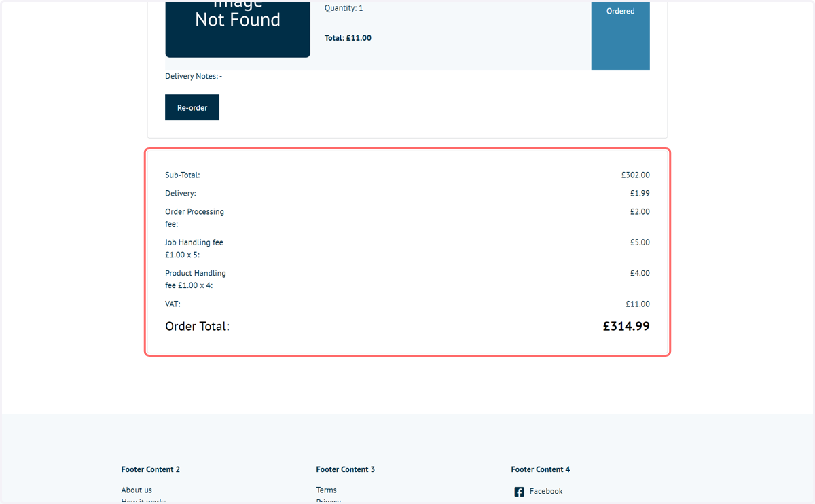This screenshot has height=504, width=815.
Task: Select the VAT value £11.00
Action: pos(638,304)
